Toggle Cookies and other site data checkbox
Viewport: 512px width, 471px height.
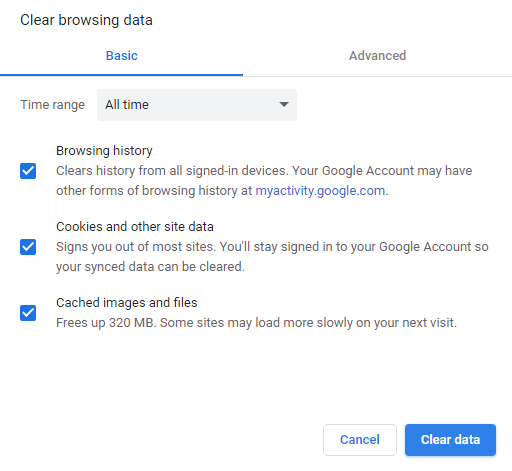pos(28,247)
